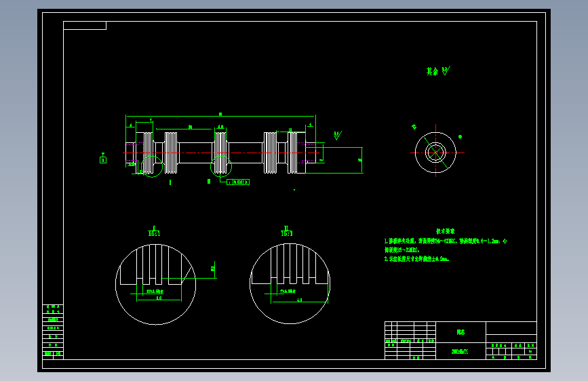Select the small green detail circle II on shaft

click(x=221, y=166)
